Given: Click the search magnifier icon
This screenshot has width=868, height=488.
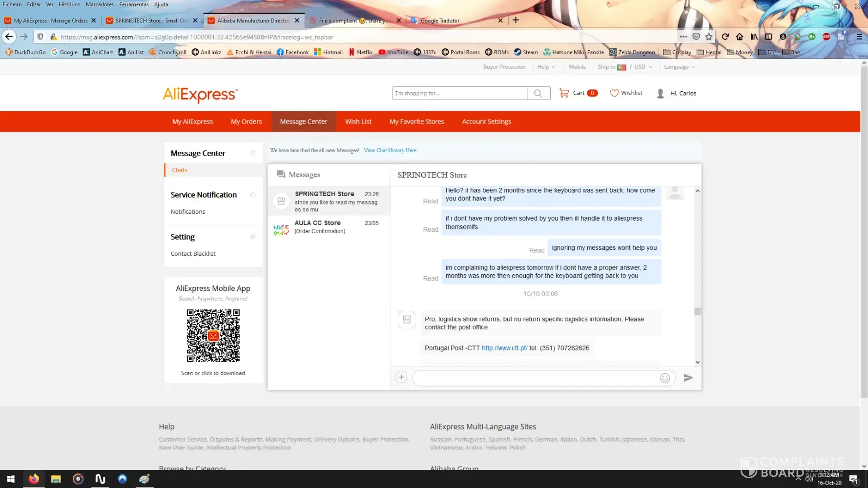Looking at the screenshot, I should [x=538, y=93].
